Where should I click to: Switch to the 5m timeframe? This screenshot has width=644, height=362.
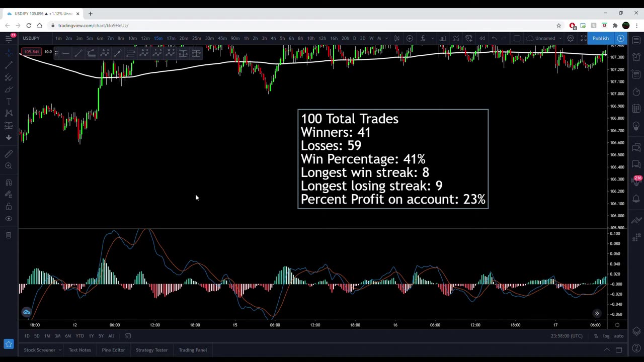[x=89, y=38]
